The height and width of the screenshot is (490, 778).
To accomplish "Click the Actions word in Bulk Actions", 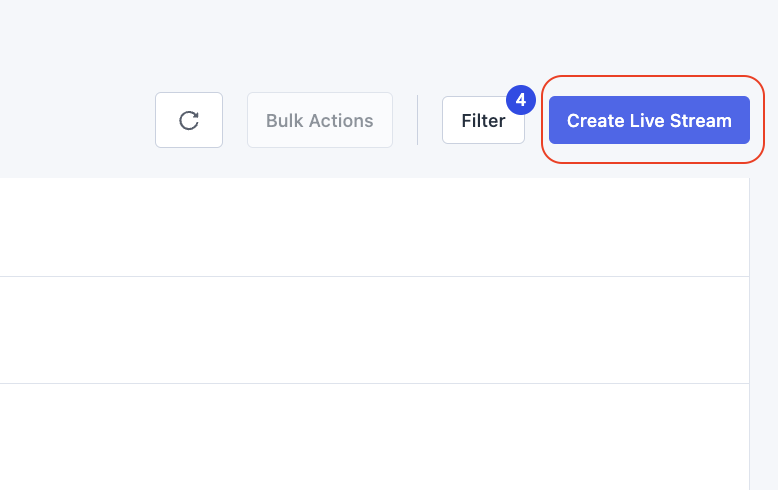I will [340, 121].
